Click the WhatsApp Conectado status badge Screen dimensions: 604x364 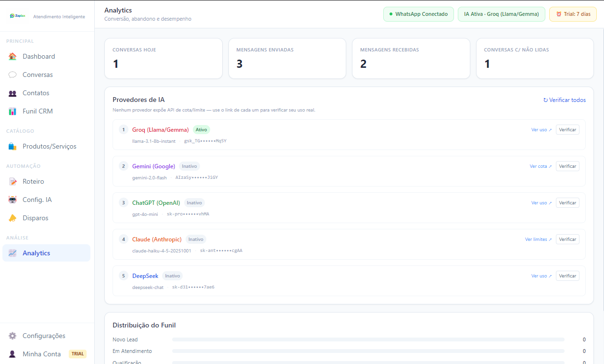418,14
